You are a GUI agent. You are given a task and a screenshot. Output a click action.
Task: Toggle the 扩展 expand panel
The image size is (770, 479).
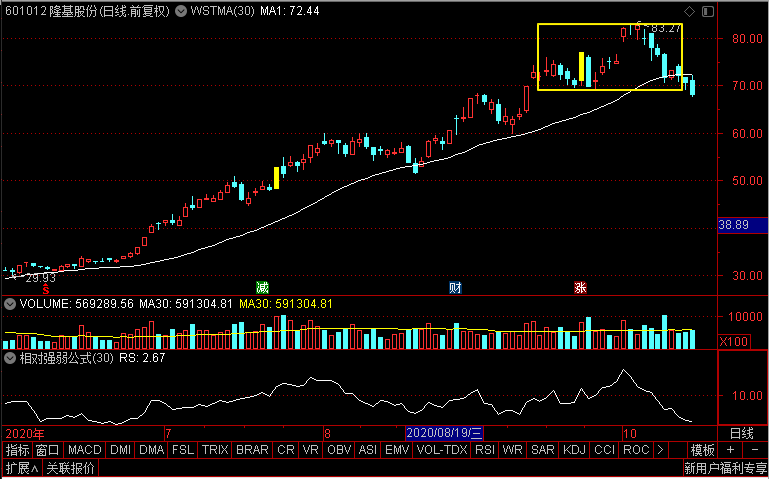22,468
